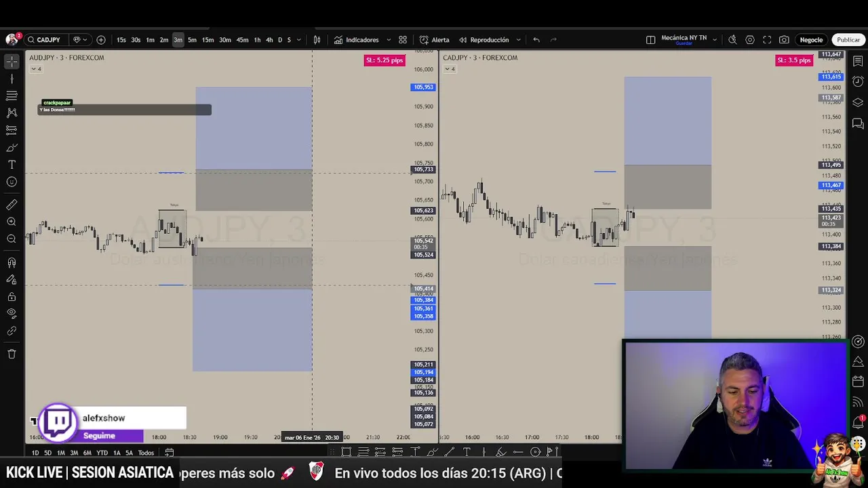Expand the Reproducción dropdown arrow
Image resolution: width=868 pixels, height=488 pixels.
[x=518, y=40]
